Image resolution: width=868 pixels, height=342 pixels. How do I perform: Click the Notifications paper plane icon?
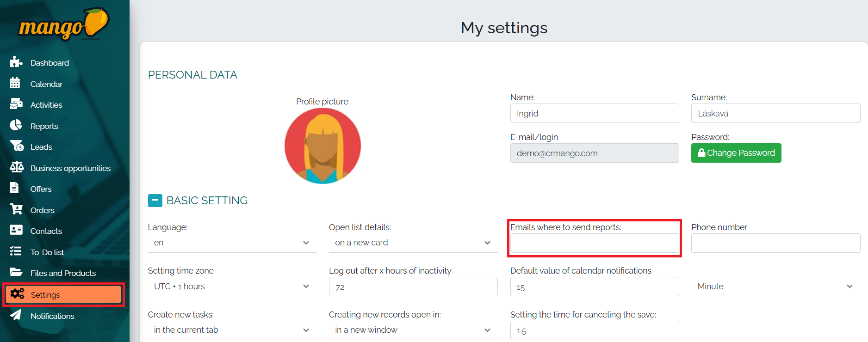[16, 315]
